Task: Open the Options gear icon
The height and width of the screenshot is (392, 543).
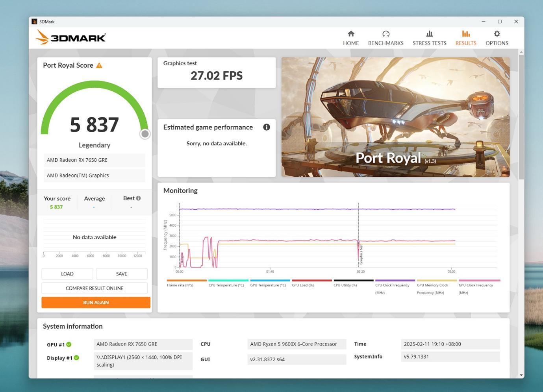Action: click(x=497, y=34)
